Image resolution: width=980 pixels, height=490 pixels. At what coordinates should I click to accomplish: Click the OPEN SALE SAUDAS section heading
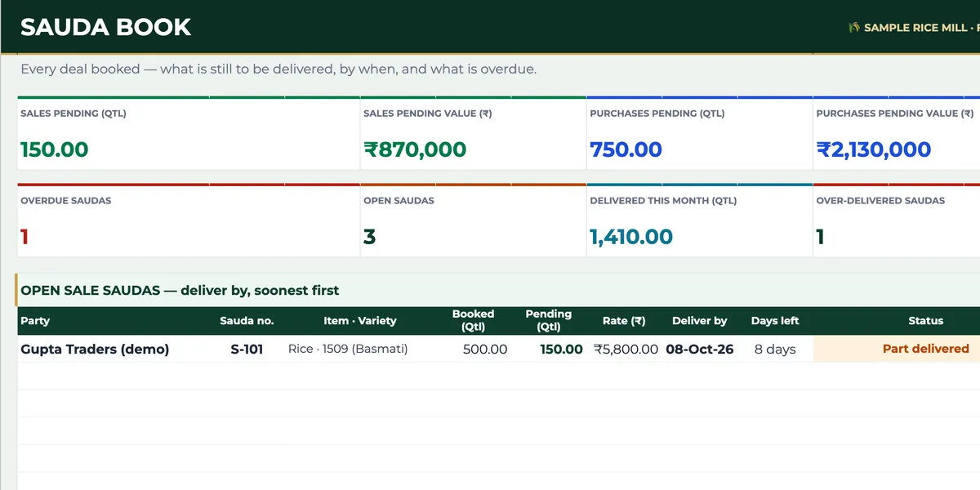(x=180, y=290)
